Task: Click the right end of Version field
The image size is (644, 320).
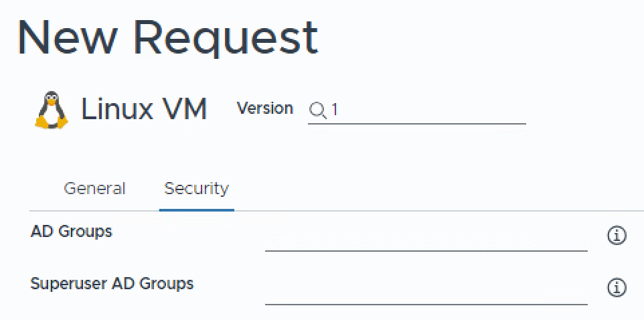Action: 515,110
